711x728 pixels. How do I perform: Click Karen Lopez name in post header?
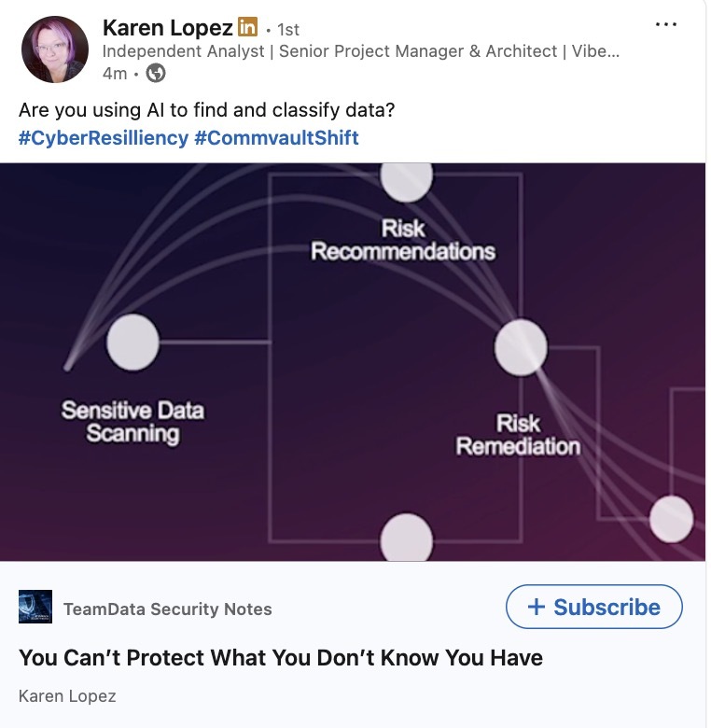click(168, 27)
